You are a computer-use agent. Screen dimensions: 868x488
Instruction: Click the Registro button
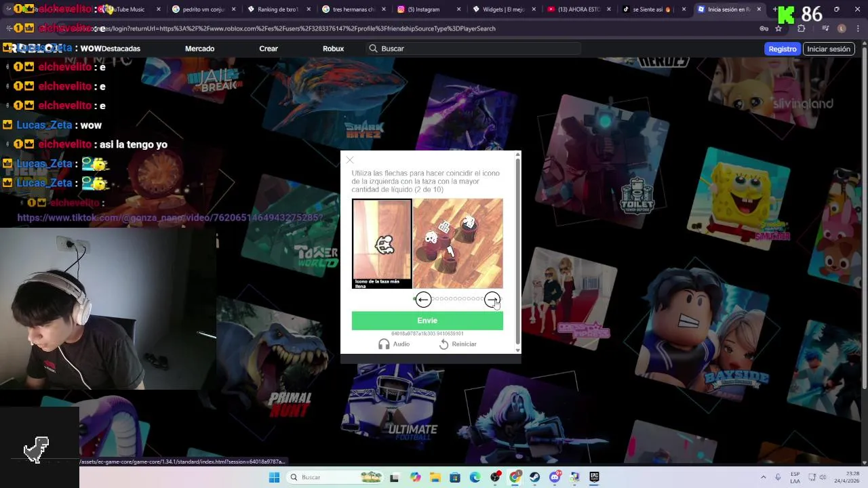[x=782, y=49]
